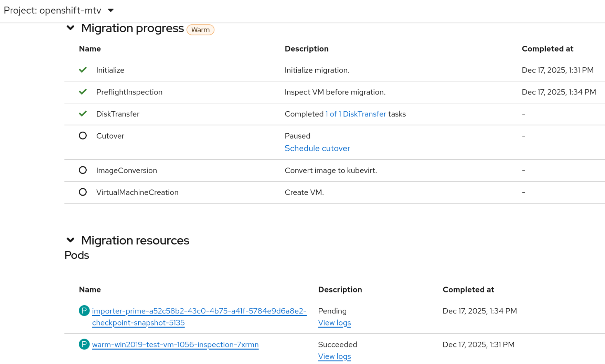This screenshot has height=364, width=605.
Task: Click the pod icon beside importer-prime
Action: 84,311
